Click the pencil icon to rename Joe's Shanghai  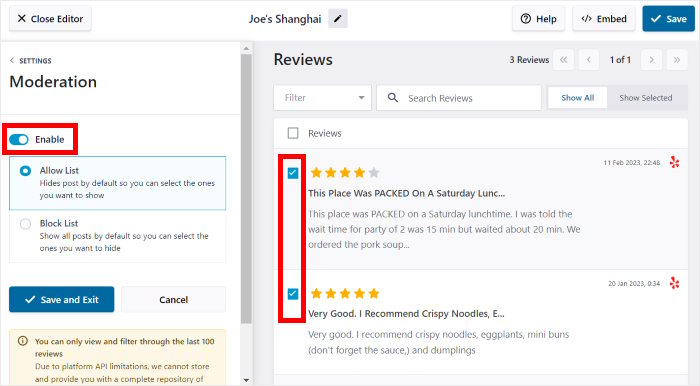click(x=338, y=19)
